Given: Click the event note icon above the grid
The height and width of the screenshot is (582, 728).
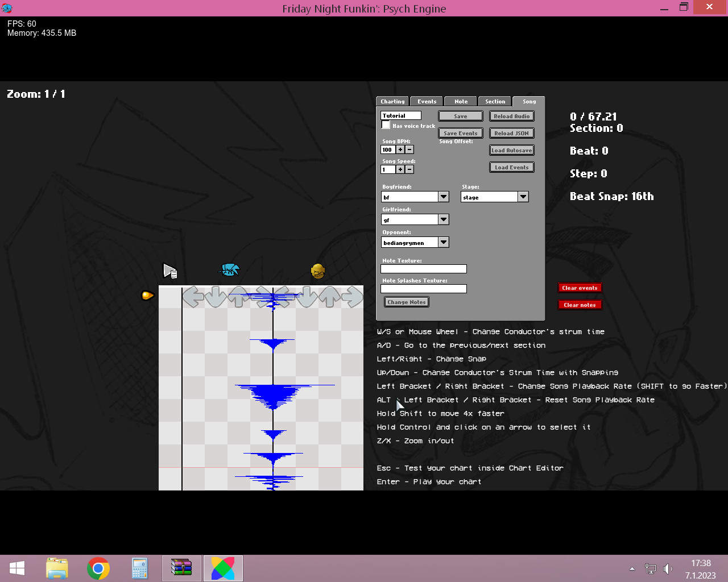Looking at the screenshot, I should tap(170, 271).
